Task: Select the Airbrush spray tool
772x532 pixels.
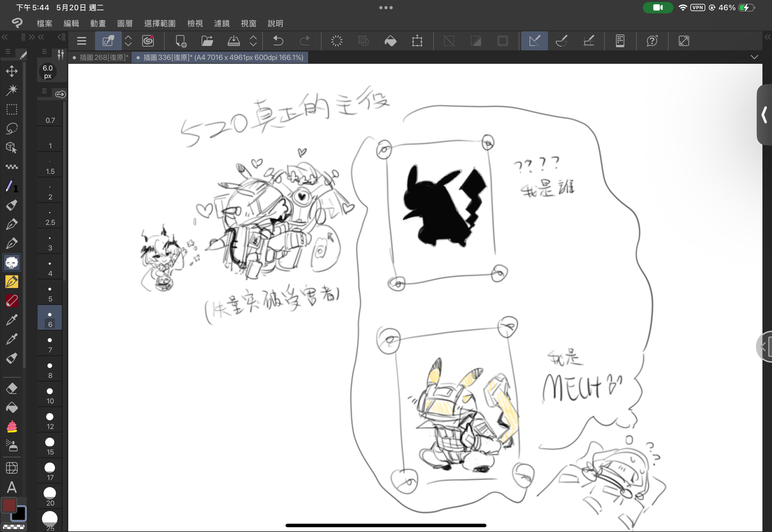Action: [x=12, y=446]
